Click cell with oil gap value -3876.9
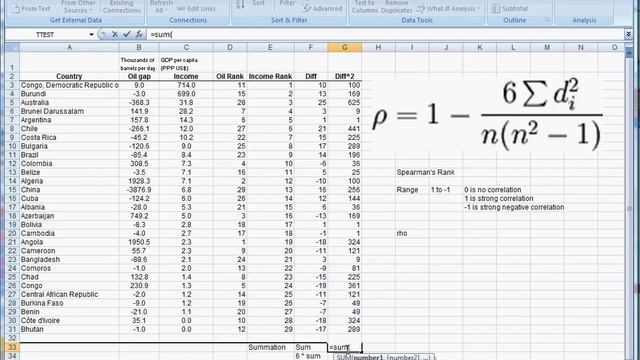Viewport: 640px width, 360px height. tap(139, 190)
